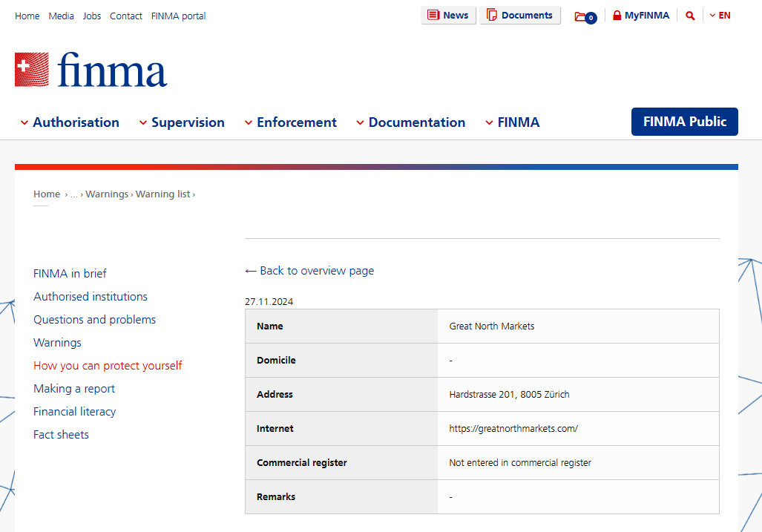Open Warnings sidebar item
This screenshot has height=532, width=762.
(x=57, y=343)
